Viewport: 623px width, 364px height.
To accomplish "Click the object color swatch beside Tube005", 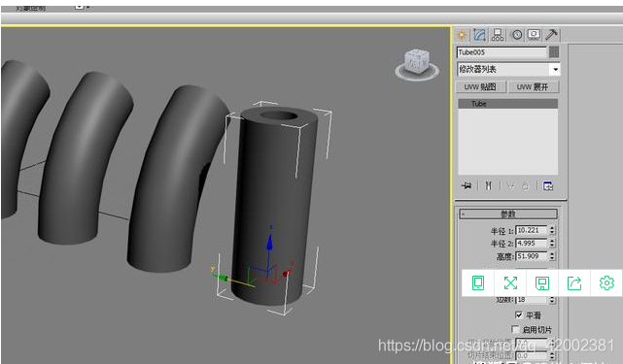I will (554, 52).
